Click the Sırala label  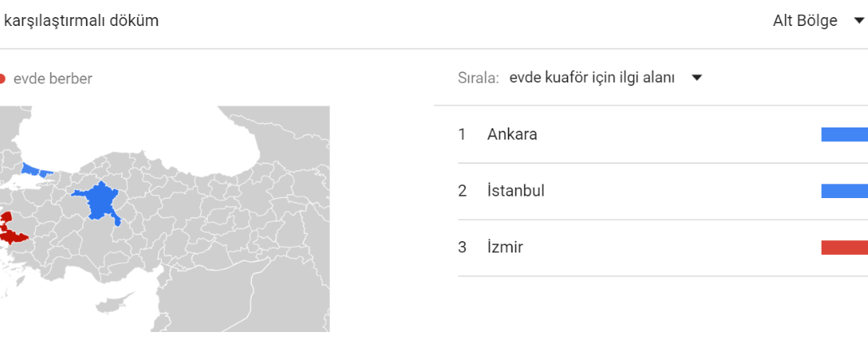pos(479,78)
